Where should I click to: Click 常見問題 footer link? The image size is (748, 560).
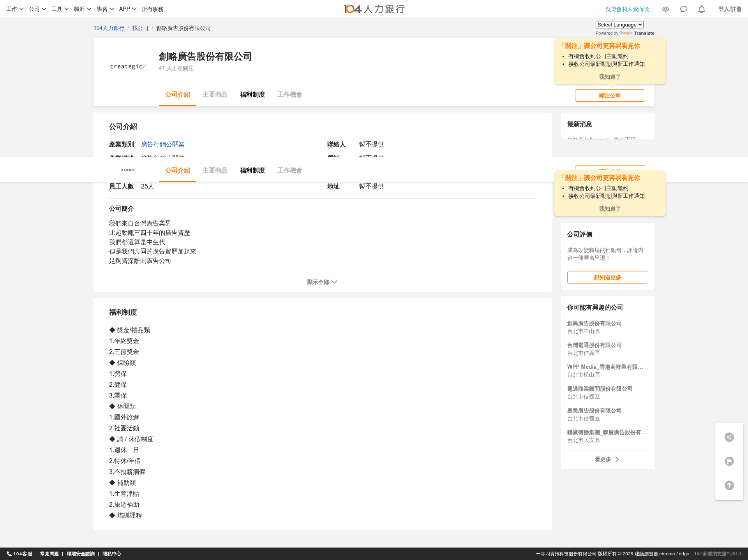(49, 554)
